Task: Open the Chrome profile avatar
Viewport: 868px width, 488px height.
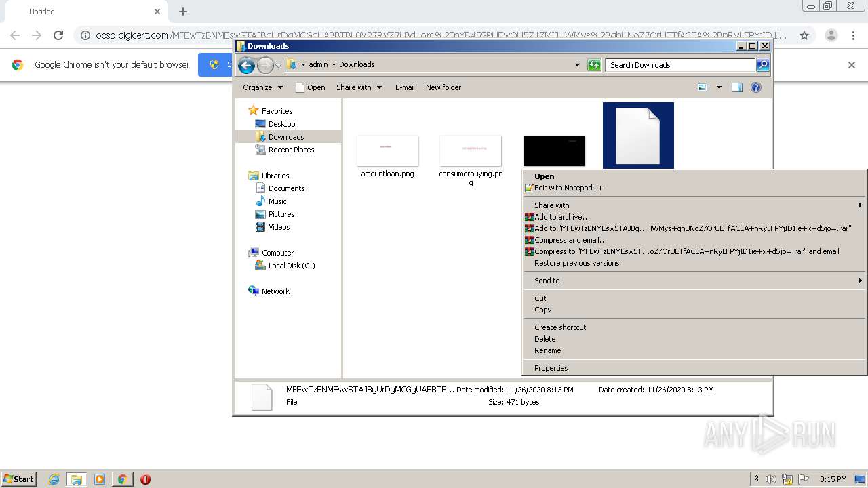Action: coord(831,35)
